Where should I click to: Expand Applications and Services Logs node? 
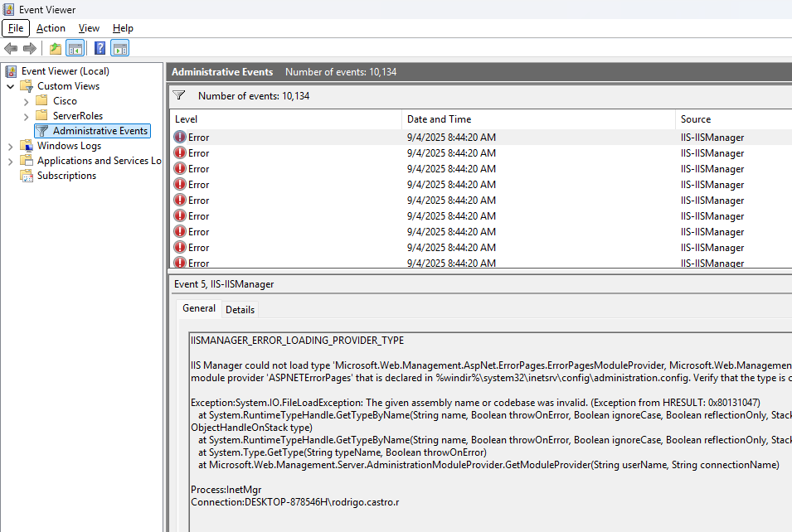tap(11, 162)
